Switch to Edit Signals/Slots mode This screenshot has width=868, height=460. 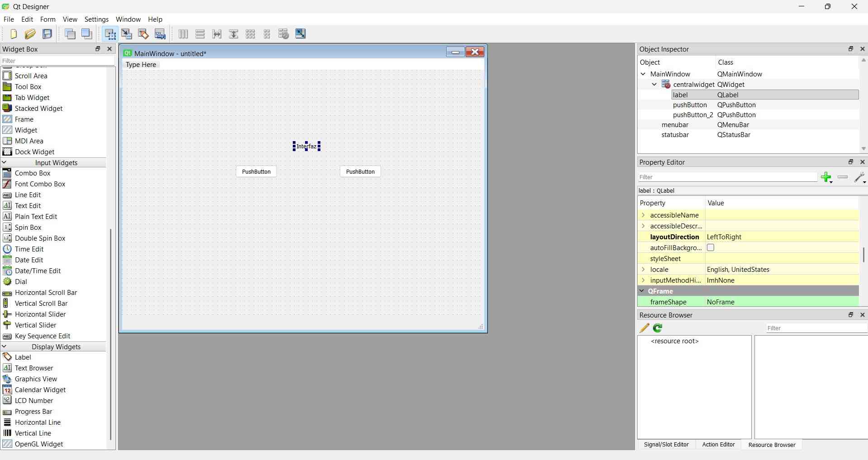point(127,34)
